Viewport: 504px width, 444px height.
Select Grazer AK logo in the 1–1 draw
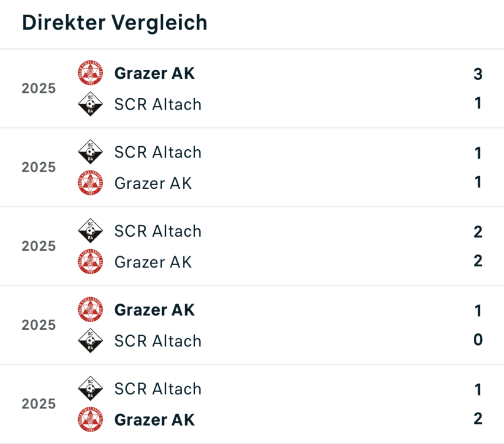click(x=91, y=183)
